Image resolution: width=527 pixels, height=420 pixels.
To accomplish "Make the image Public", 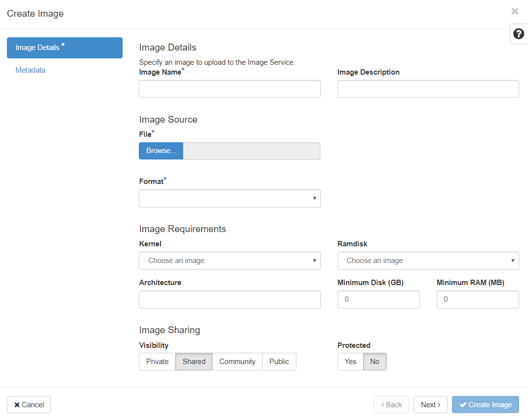I will coord(279,362).
